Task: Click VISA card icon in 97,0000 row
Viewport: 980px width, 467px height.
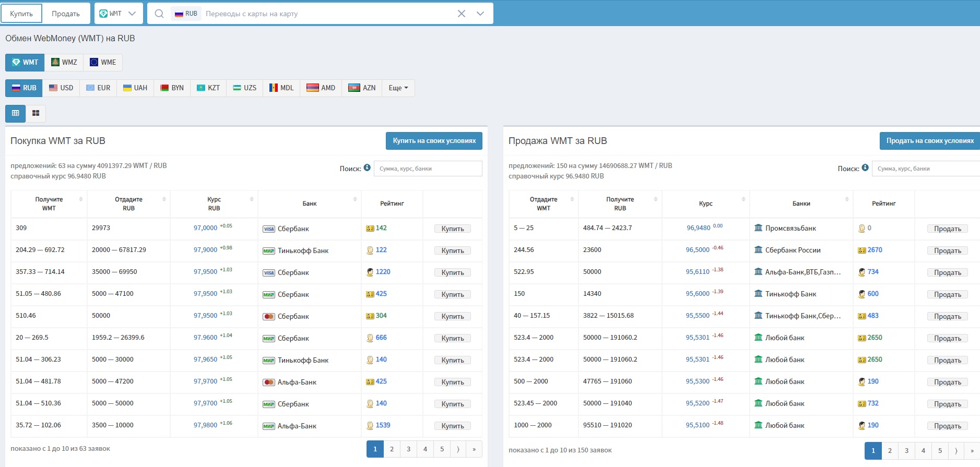Action: [x=269, y=229]
